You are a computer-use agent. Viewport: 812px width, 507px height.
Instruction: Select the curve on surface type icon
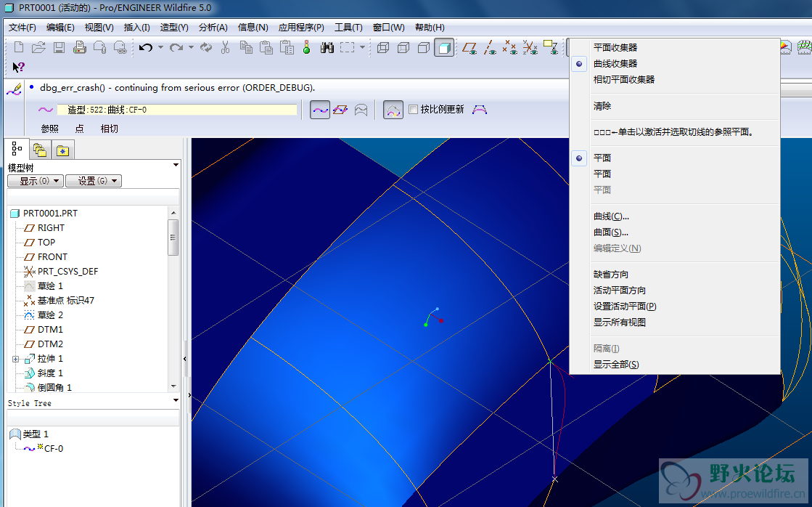point(361,110)
